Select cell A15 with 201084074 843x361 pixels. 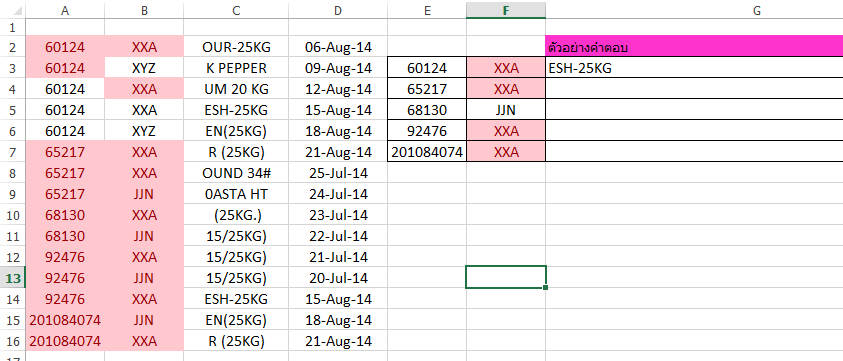pos(65,320)
